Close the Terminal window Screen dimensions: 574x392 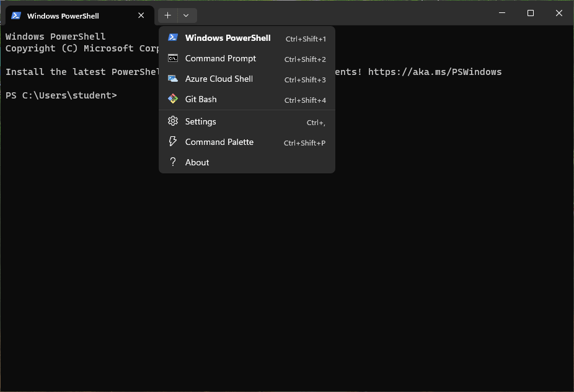559,13
